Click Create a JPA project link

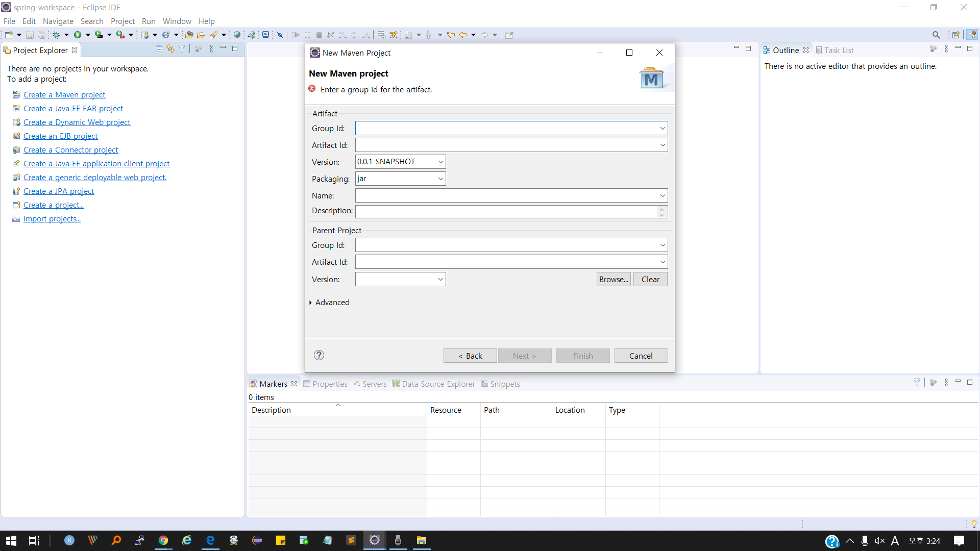click(x=59, y=191)
